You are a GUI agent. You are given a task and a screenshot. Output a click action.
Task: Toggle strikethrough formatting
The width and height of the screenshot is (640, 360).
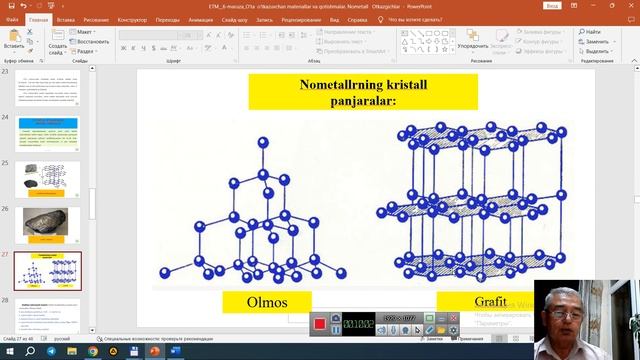(163, 48)
